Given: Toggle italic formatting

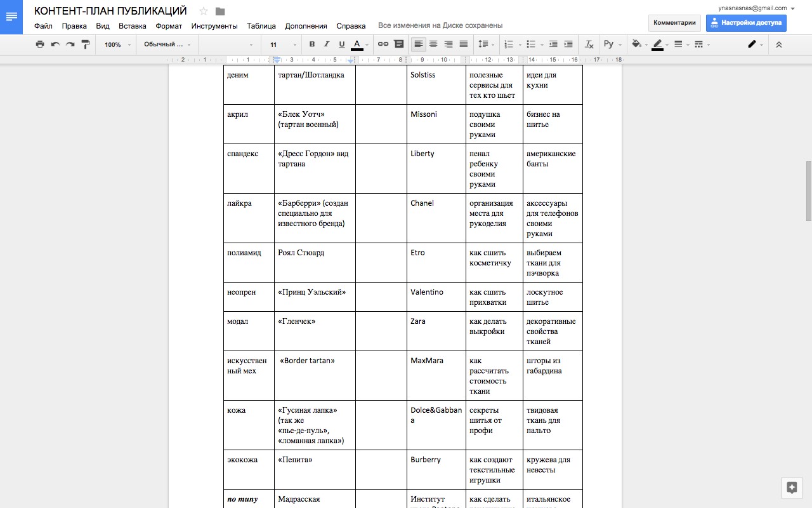Looking at the screenshot, I should (x=327, y=44).
